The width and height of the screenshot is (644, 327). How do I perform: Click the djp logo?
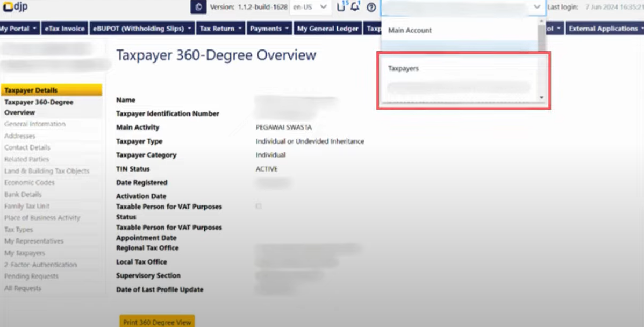[15, 6]
